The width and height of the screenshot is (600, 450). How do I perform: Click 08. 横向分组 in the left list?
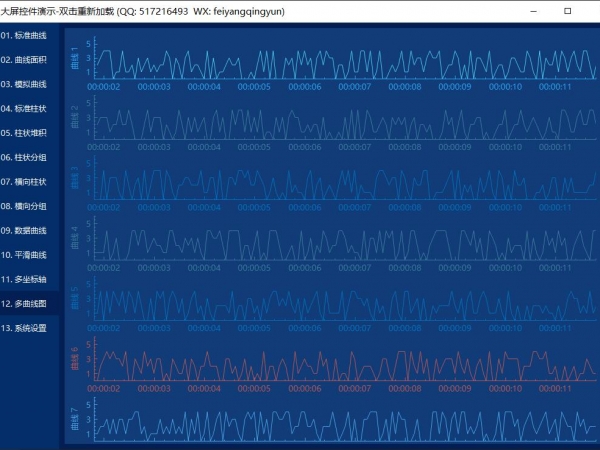[x=30, y=205]
